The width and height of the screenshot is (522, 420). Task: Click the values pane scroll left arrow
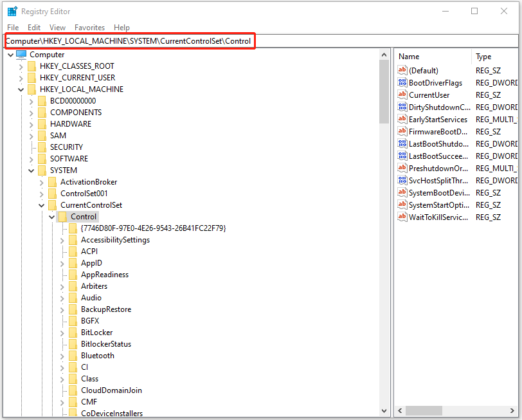coord(400,411)
